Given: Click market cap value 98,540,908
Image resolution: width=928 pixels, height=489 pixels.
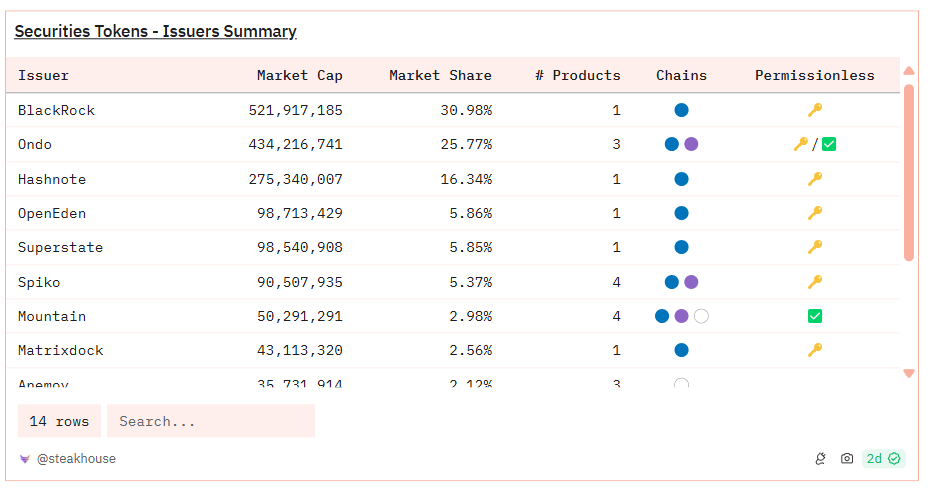Looking at the screenshot, I should pos(299,247).
